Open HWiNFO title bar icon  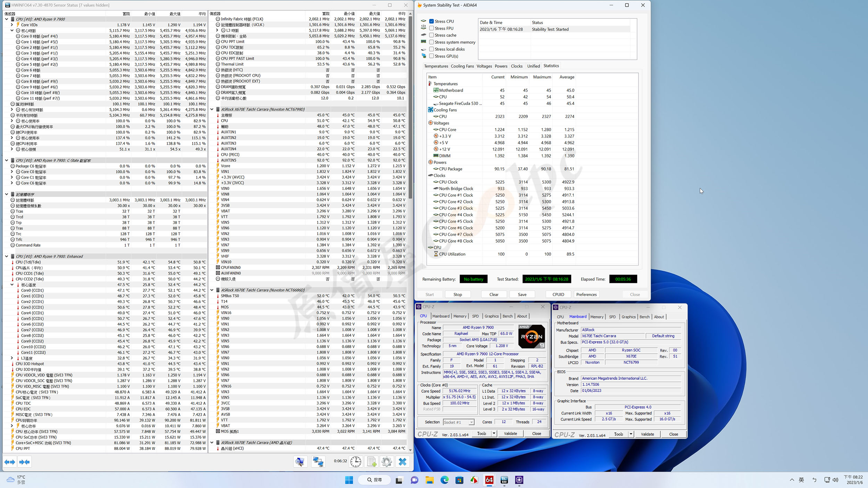(8, 5)
